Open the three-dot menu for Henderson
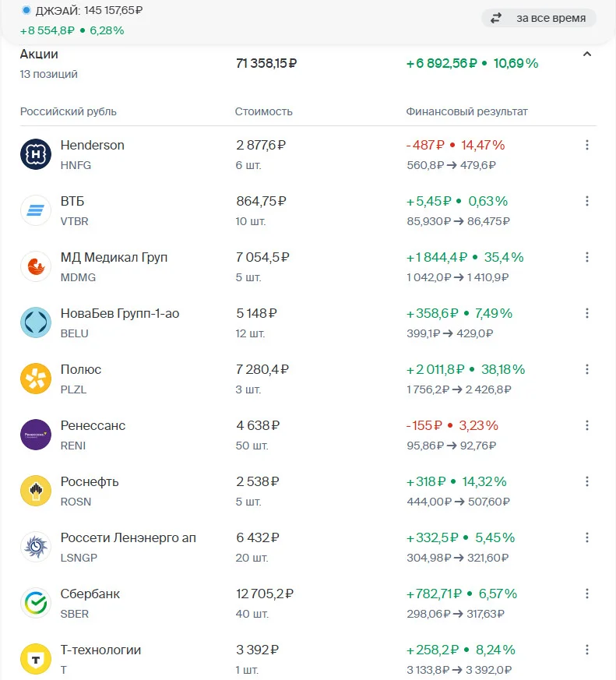This screenshot has width=616, height=680. (587, 145)
